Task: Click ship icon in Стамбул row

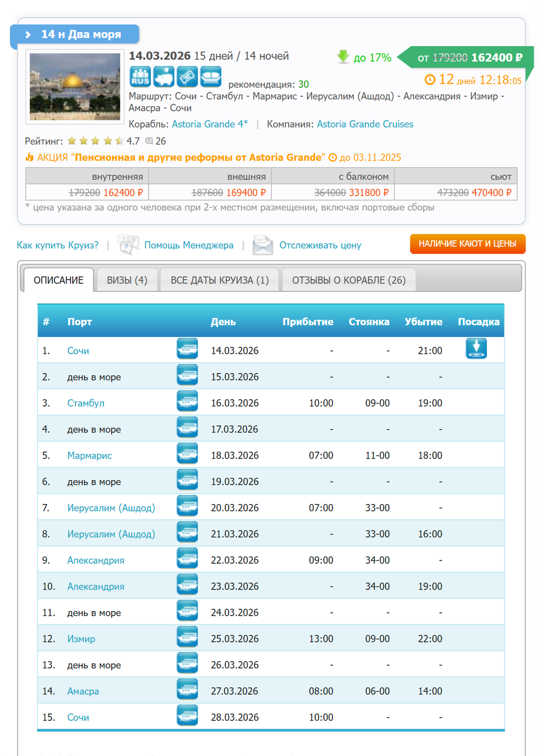Action: (187, 401)
